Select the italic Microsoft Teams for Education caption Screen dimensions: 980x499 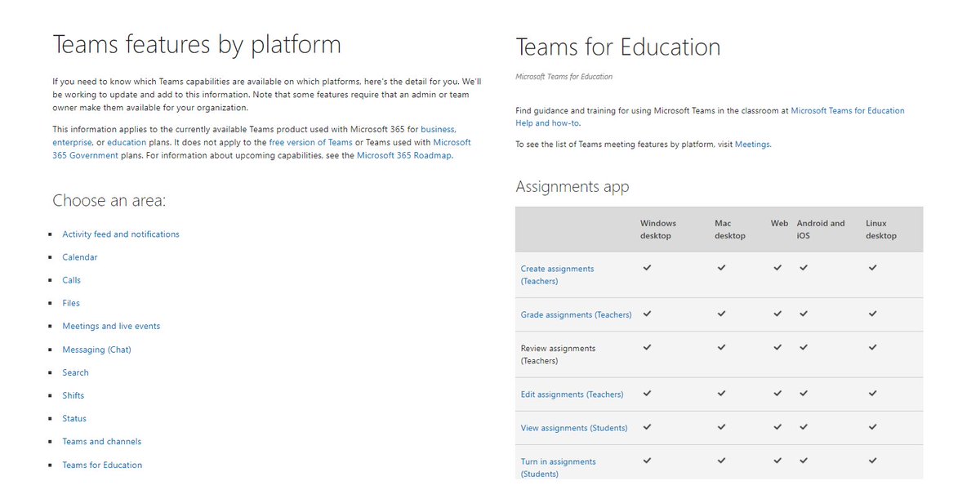[564, 77]
